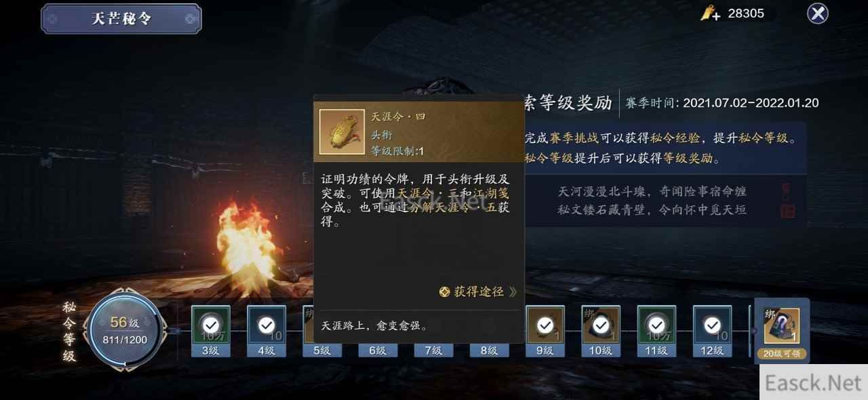Tap the level 10 bound reward item
This screenshot has width=868, height=400.
click(600, 325)
